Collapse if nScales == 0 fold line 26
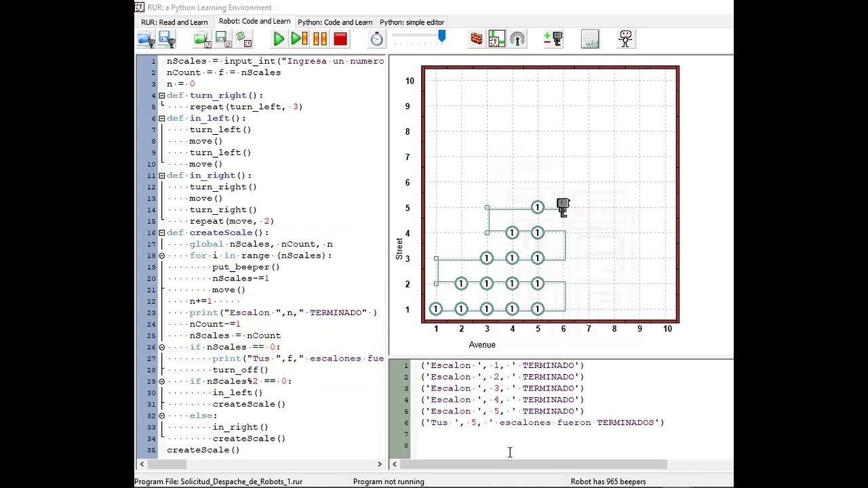 click(161, 347)
